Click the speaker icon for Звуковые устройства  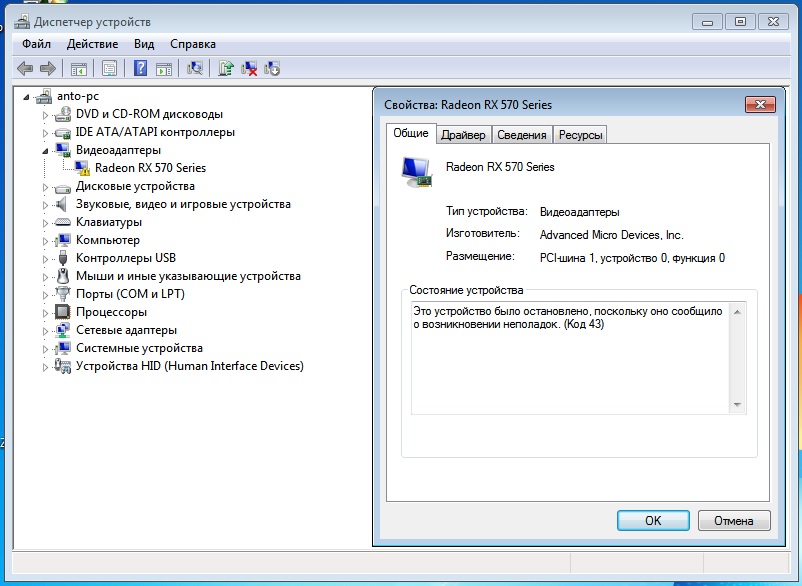(x=62, y=205)
